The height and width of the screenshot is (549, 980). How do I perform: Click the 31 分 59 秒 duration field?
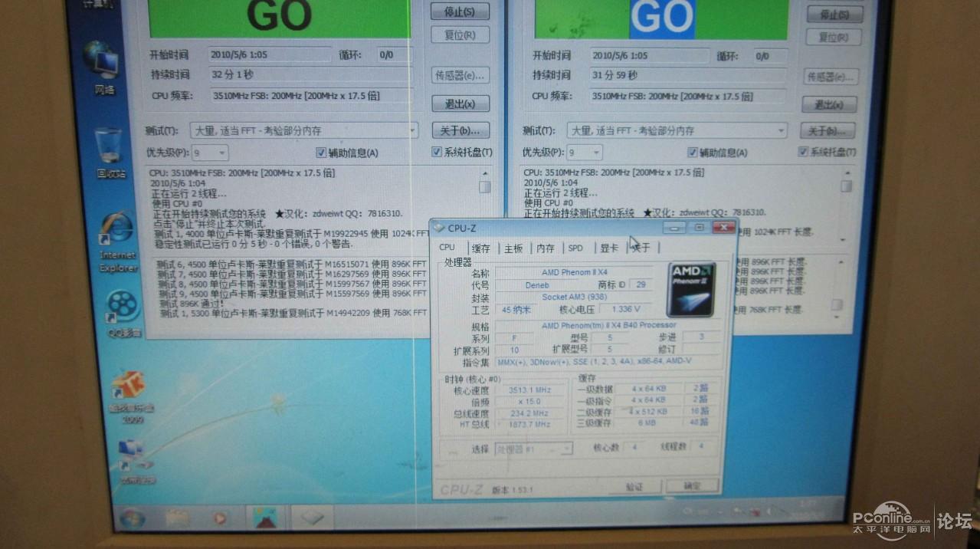[687, 75]
